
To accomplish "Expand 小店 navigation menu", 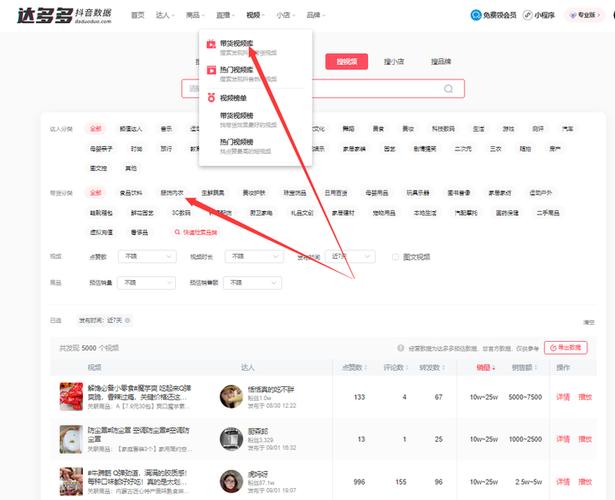I will coord(285,15).
